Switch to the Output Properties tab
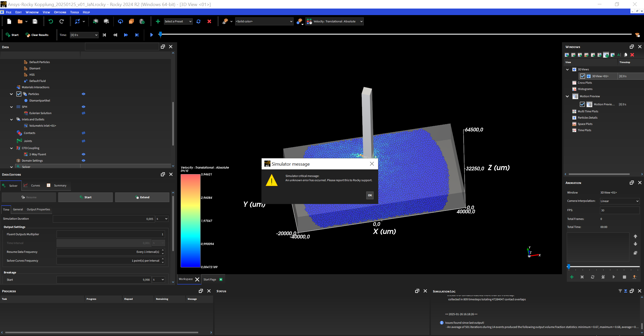 tap(38, 209)
